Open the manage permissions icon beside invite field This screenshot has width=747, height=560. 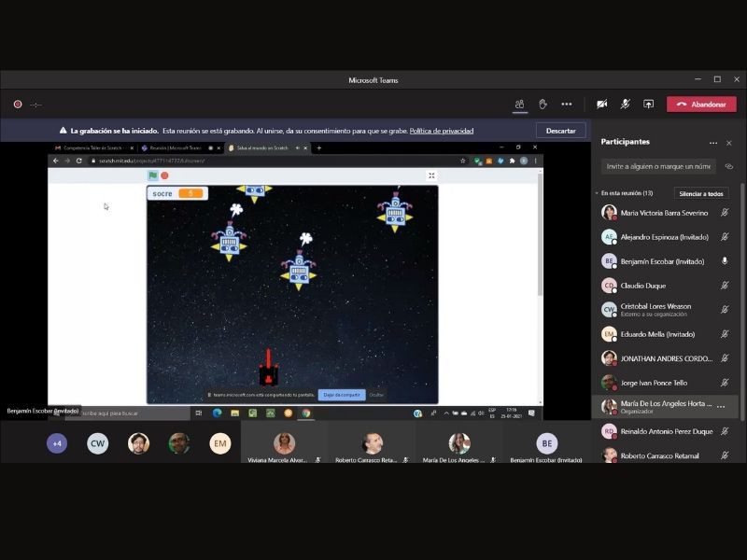pyautogui.click(x=729, y=166)
